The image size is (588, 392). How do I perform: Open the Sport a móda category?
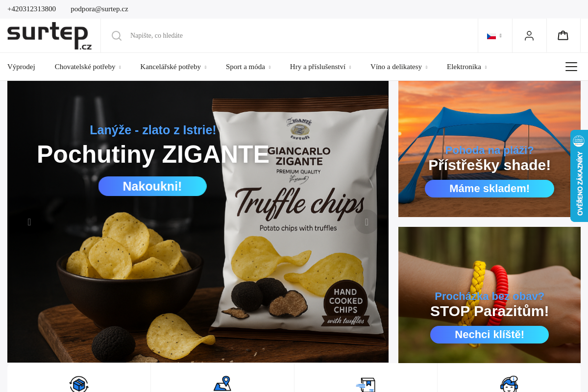tap(248, 67)
